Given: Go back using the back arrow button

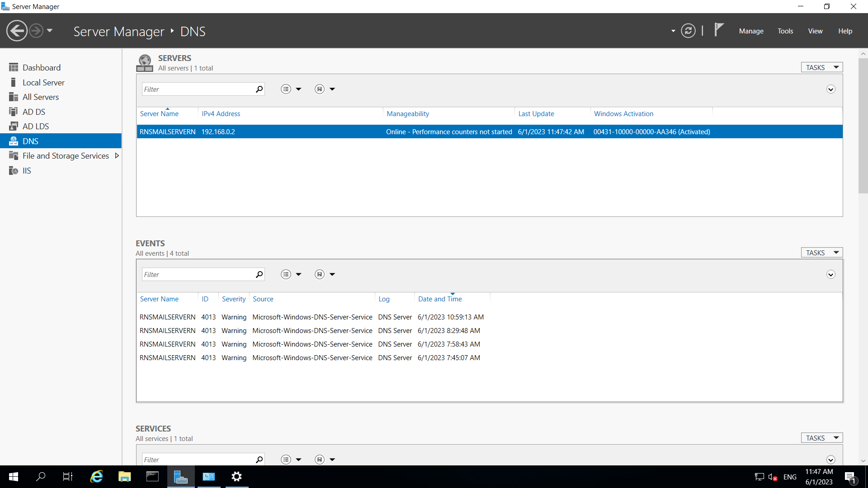Looking at the screenshot, I should (x=17, y=31).
